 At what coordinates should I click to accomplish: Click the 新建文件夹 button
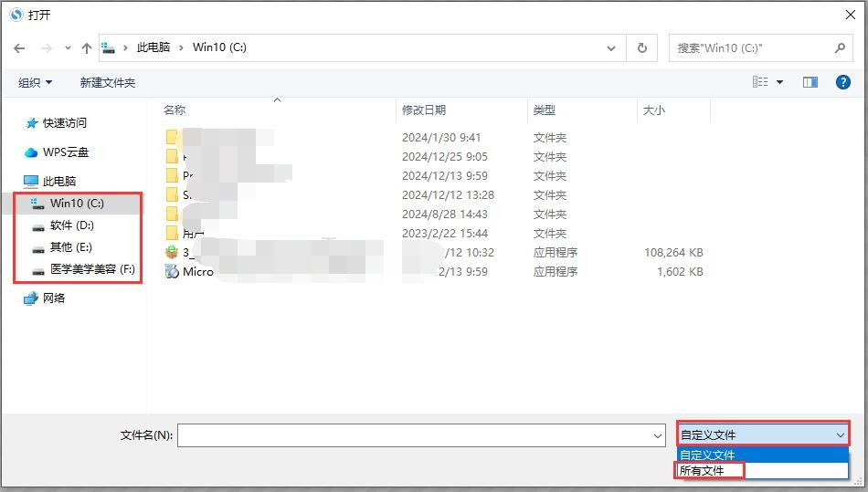pyautogui.click(x=107, y=83)
